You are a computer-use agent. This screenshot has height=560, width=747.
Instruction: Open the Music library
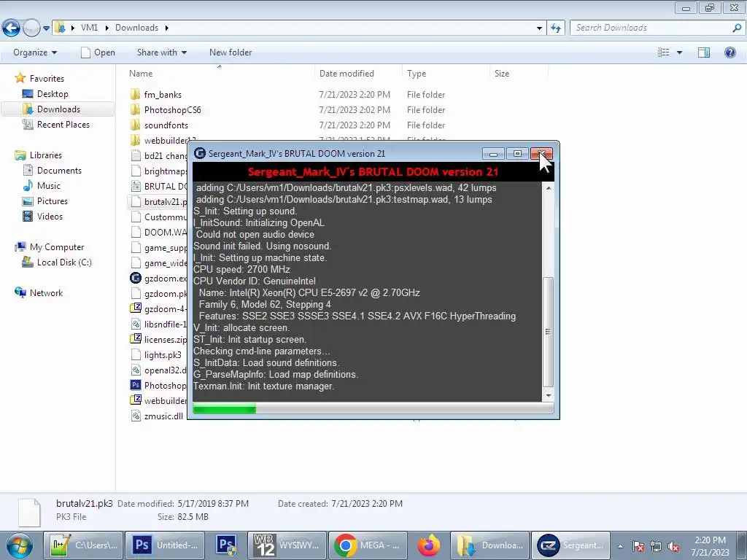pos(49,185)
